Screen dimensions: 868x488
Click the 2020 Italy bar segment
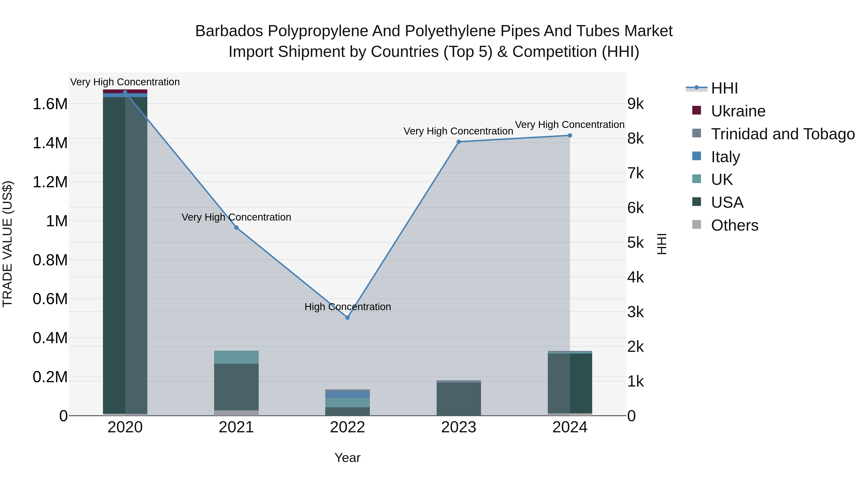(125, 95)
